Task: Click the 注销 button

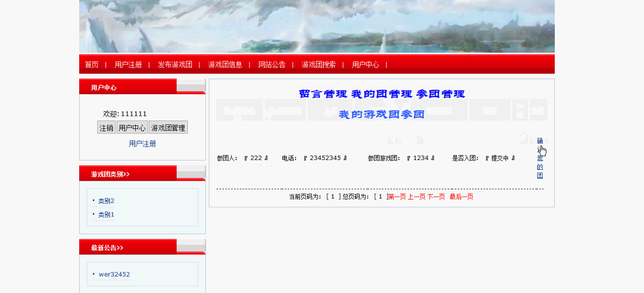Action: [x=106, y=128]
